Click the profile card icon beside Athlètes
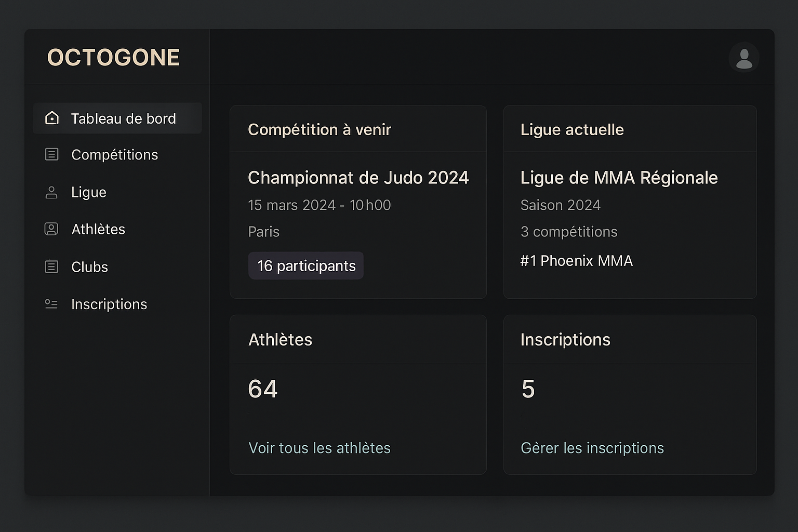This screenshot has height=532, width=798. [x=51, y=229]
